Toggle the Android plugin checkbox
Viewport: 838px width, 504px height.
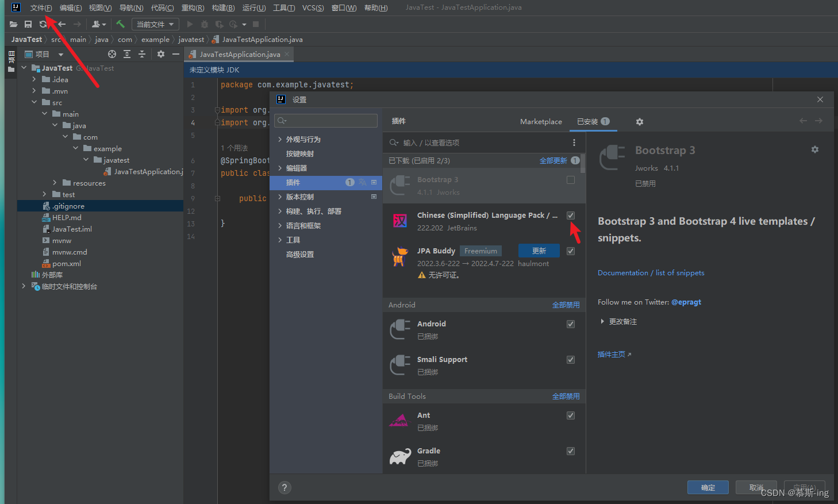(x=571, y=324)
